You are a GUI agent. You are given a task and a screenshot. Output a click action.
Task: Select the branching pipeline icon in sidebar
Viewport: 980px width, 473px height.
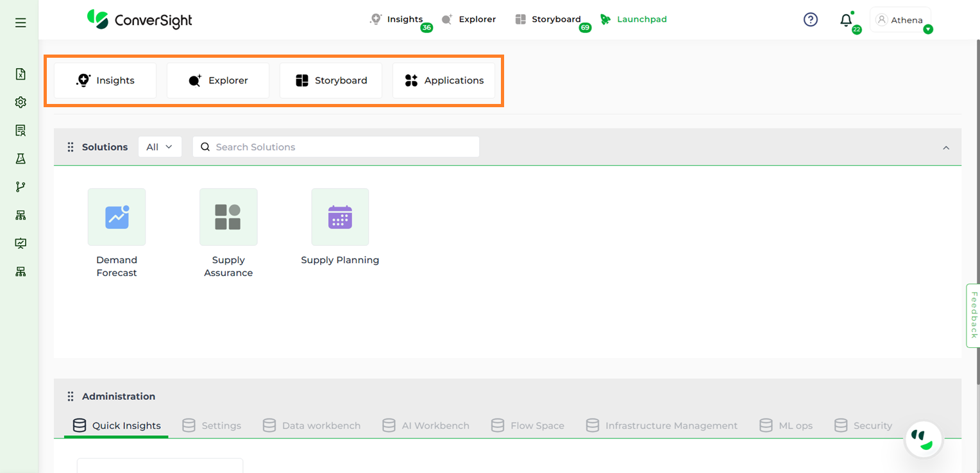pyautogui.click(x=20, y=187)
